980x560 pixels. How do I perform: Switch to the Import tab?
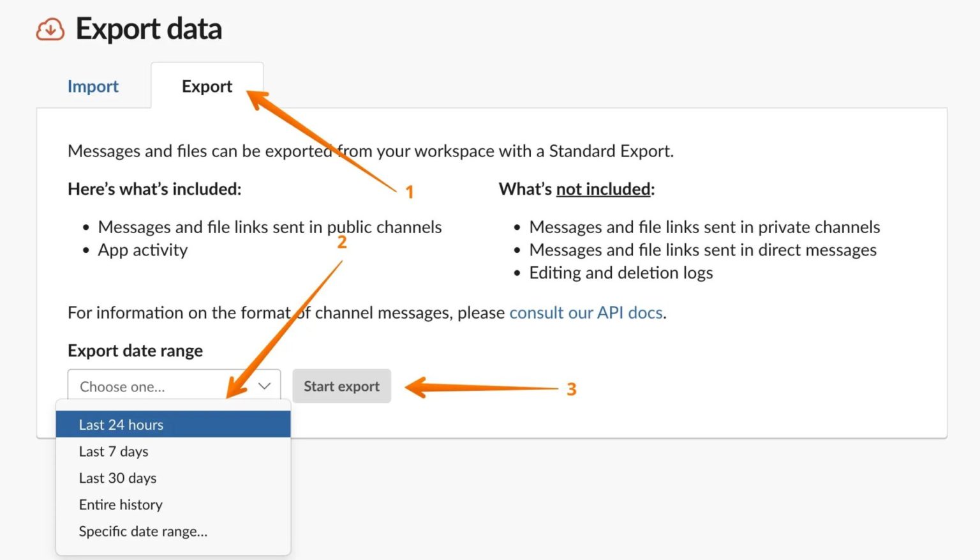[x=93, y=86]
